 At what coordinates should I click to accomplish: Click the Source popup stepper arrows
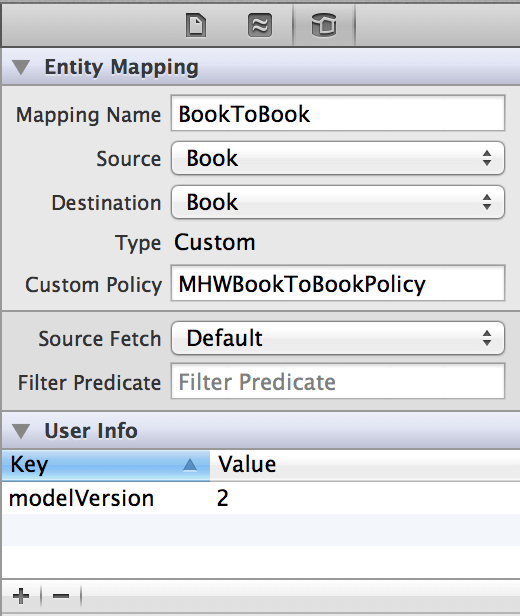pos(487,158)
